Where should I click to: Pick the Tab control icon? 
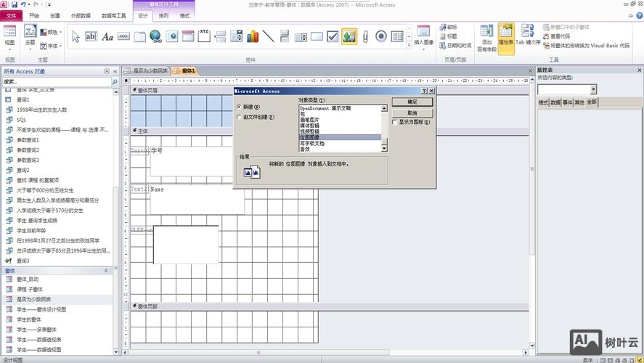139,37
